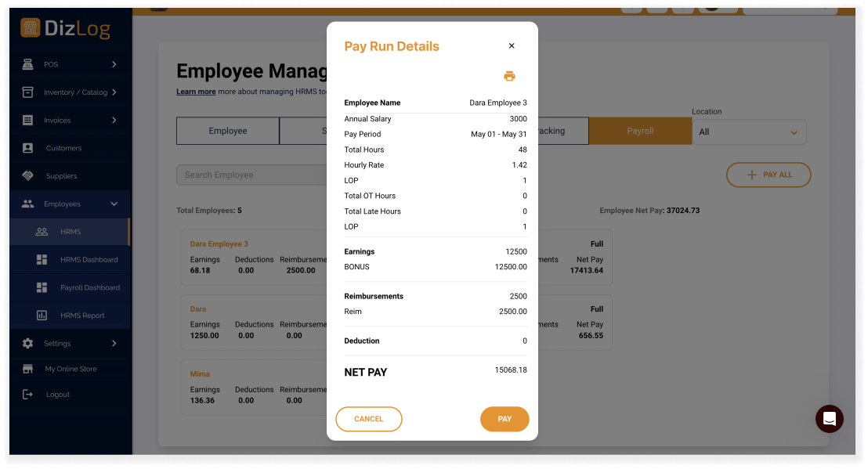Close the Pay Run Details dialog

[512, 46]
